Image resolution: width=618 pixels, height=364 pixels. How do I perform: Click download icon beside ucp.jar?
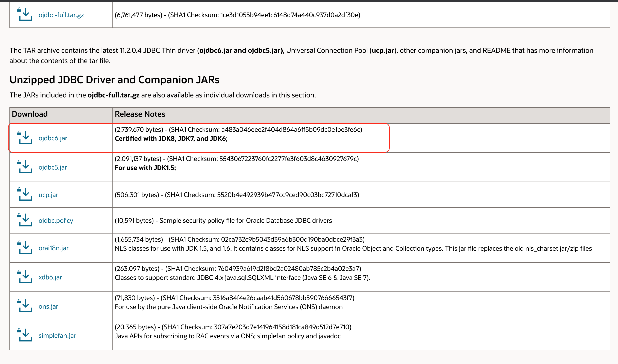point(25,194)
